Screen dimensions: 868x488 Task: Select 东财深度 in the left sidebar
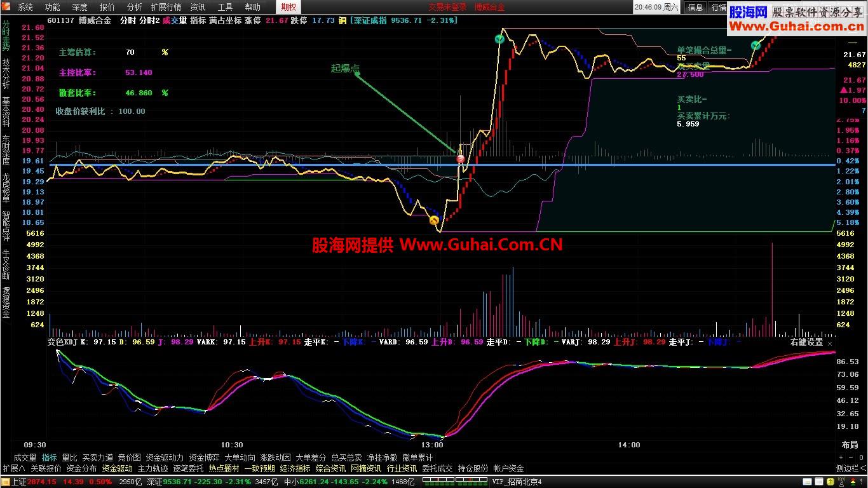click(x=6, y=150)
